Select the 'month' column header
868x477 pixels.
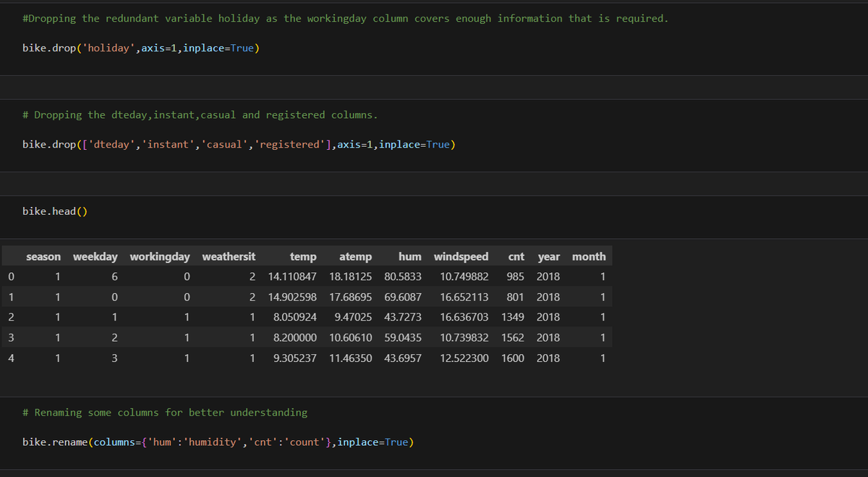point(589,256)
